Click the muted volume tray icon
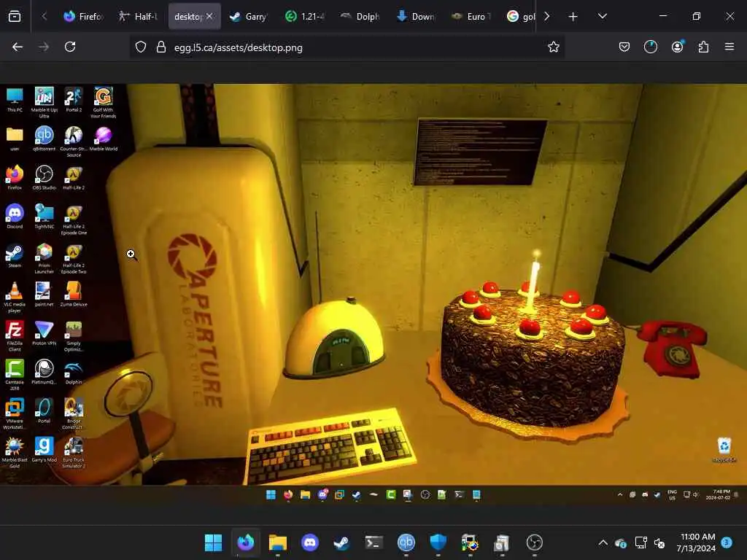 tap(659, 542)
